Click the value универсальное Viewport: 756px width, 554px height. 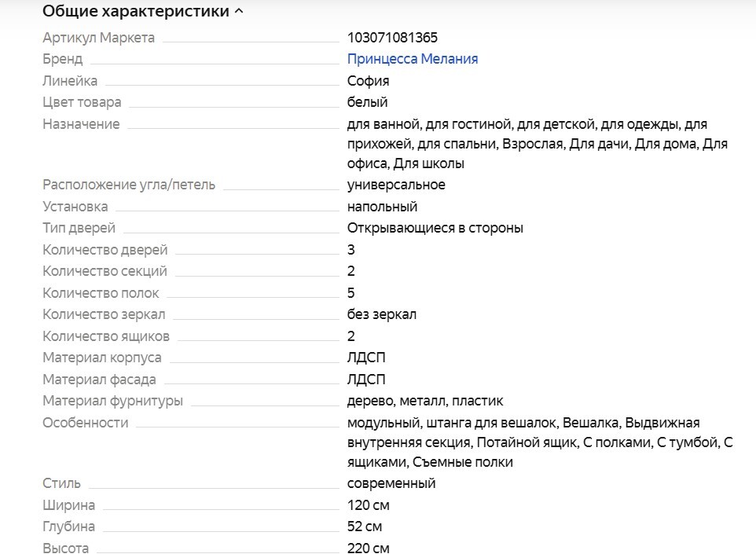(x=396, y=185)
